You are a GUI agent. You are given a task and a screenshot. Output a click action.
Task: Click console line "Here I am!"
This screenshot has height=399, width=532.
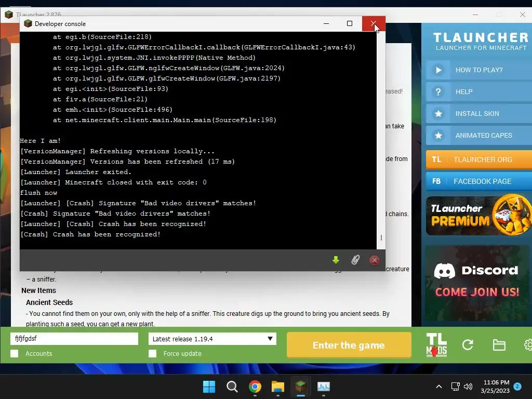[x=41, y=141]
